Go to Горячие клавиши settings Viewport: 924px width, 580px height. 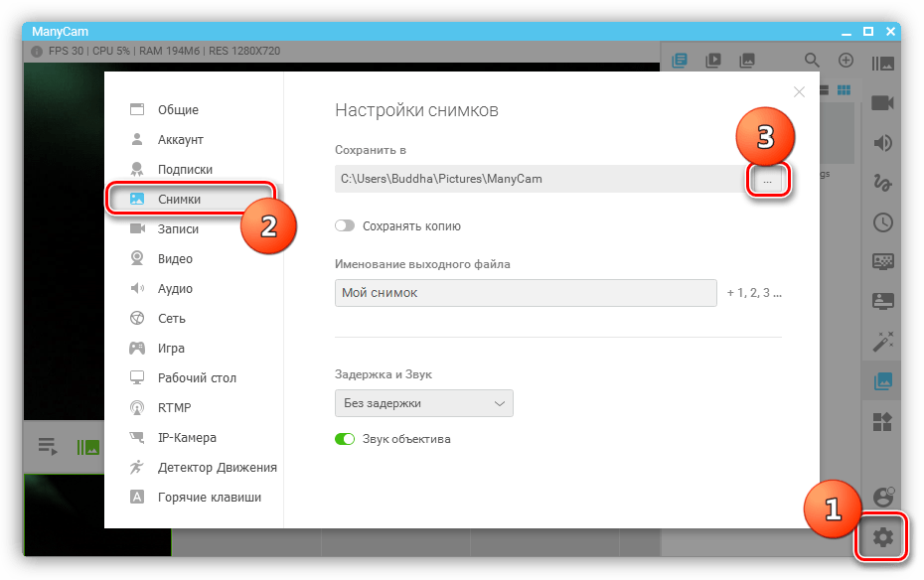(209, 498)
